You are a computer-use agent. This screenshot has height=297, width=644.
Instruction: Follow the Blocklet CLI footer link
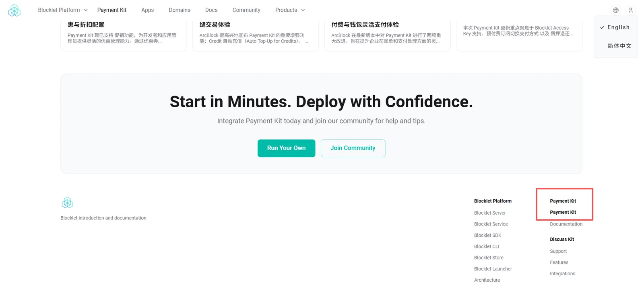click(x=487, y=247)
